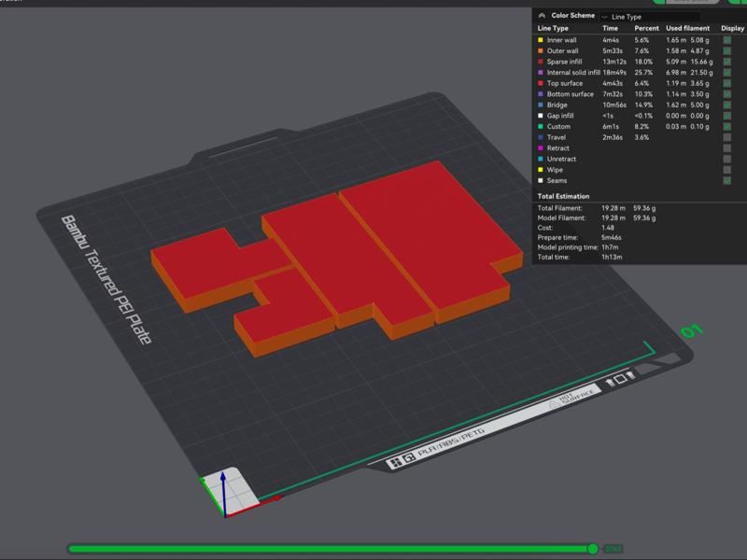Hide Internal solid infill display checkbox
Screen dimensions: 747x560
(726, 73)
